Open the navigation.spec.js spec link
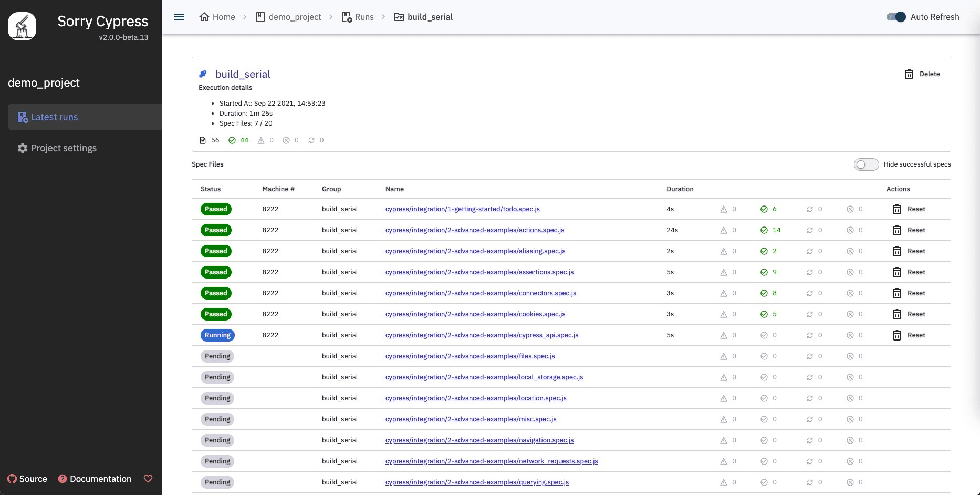Screen dimensions: 980x495 479,440
